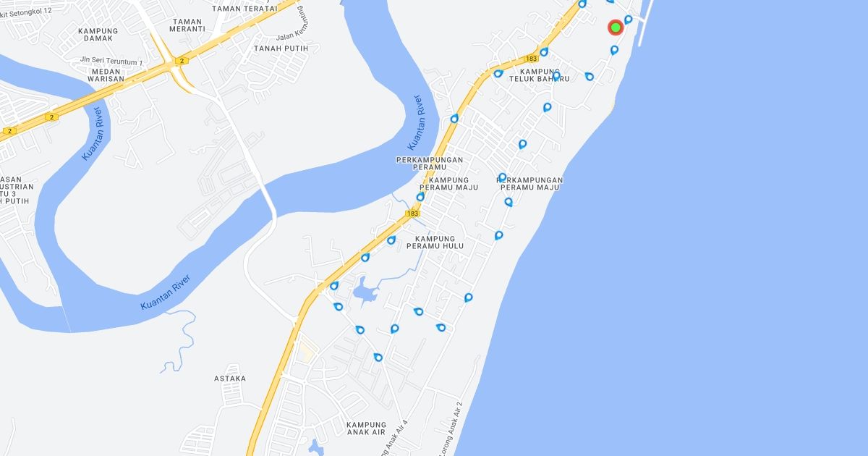
Task: Click the marker directly below the green dot
Action: tap(614, 51)
